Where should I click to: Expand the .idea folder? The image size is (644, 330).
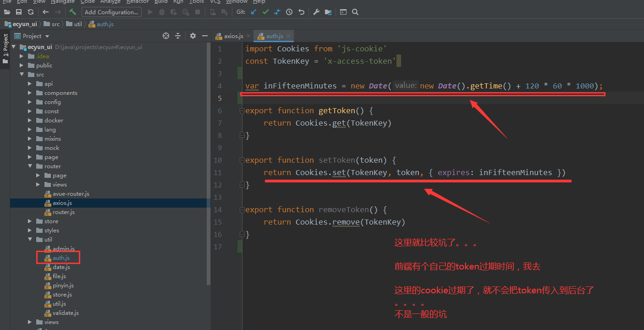[22, 56]
